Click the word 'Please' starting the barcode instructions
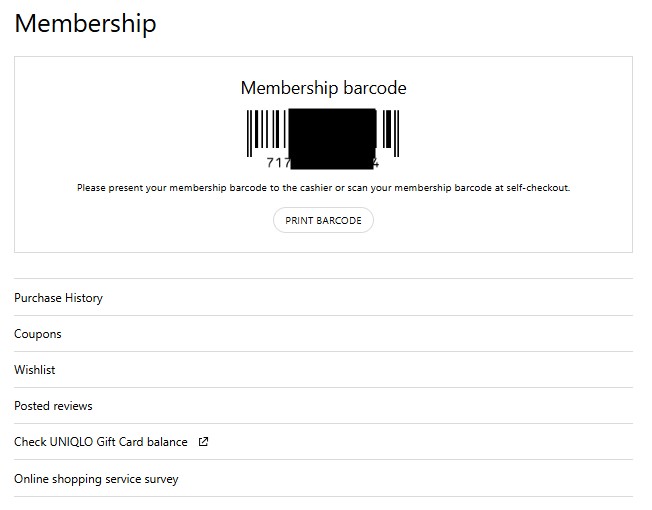Viewport: 652px width, 510px height. (x=92, y=188)
